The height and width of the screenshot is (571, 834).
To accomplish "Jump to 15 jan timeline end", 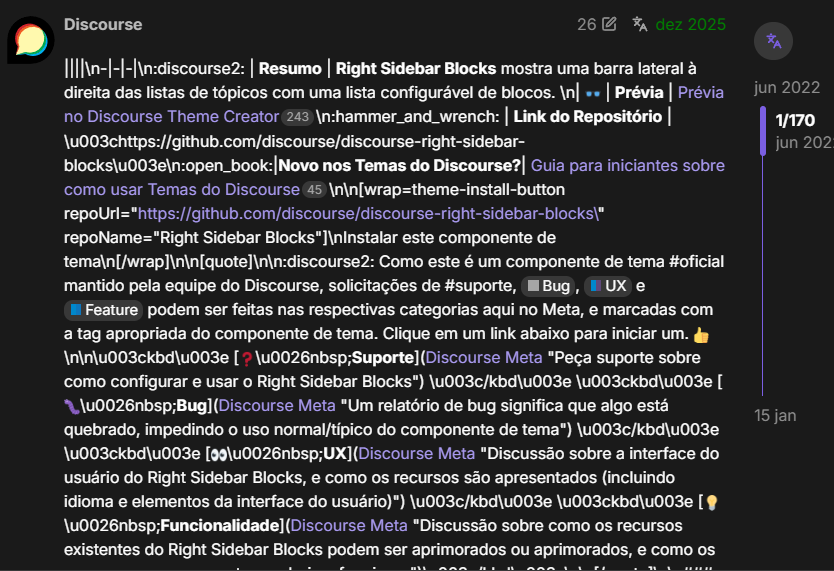I will tap(775, 415).
